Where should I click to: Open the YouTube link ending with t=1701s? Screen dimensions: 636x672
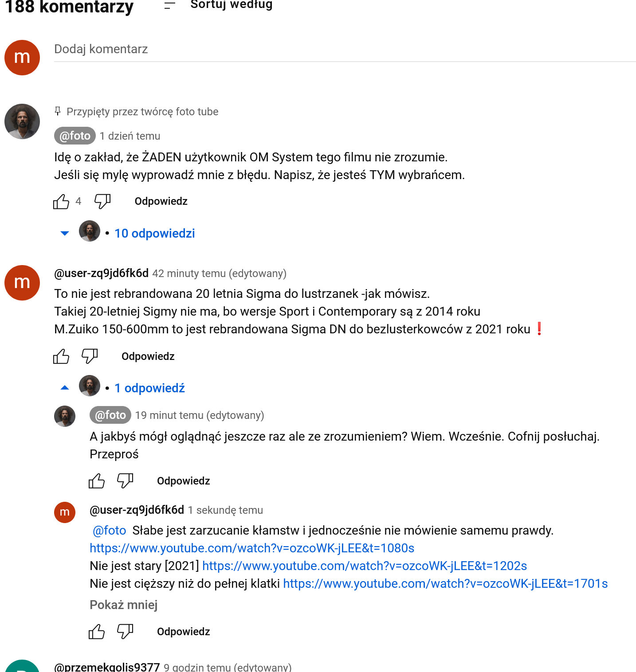point(445,584)
